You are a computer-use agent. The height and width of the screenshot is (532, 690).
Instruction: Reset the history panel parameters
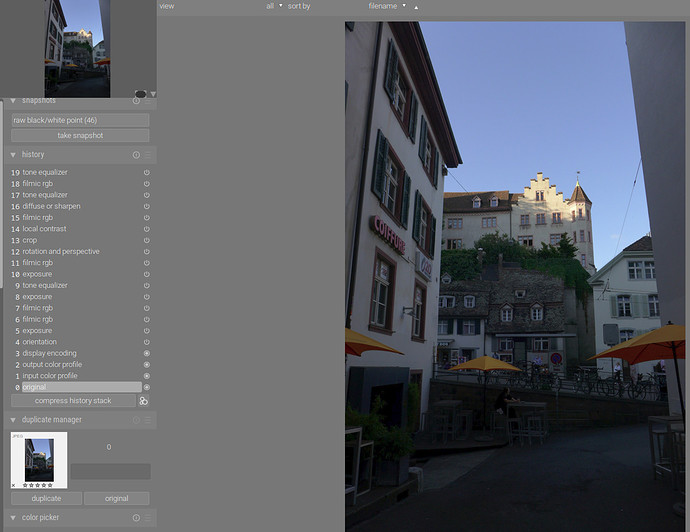pyautogui.click(x=136, y=155)
